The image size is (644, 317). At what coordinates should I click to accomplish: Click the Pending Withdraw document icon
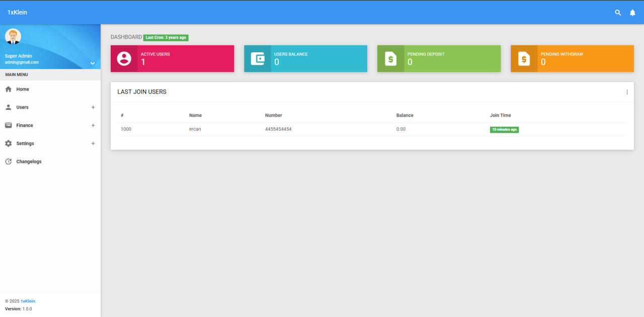(524, 59)
